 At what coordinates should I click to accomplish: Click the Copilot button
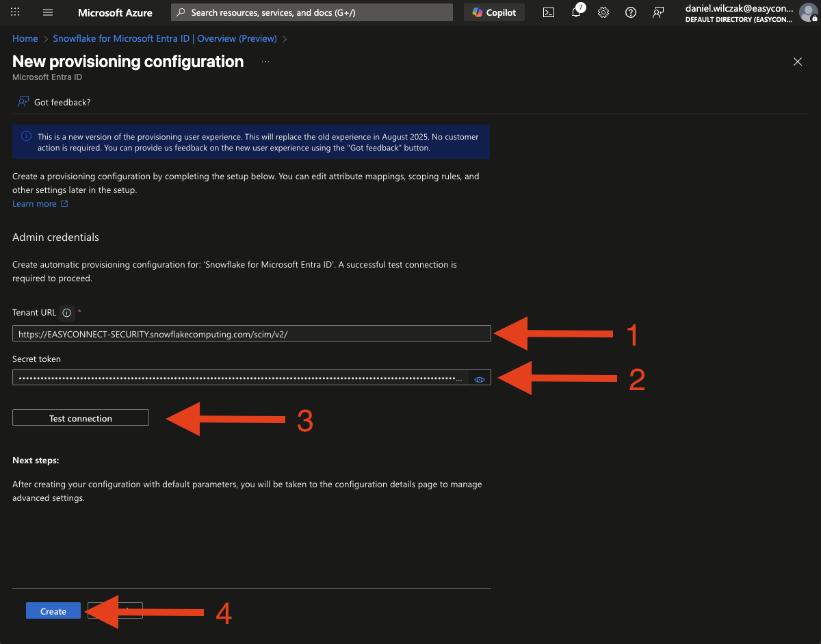[495, 12]
